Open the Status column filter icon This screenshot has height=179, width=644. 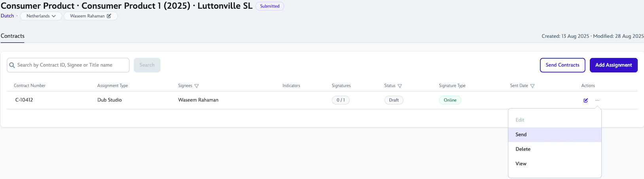click(400, 86)
